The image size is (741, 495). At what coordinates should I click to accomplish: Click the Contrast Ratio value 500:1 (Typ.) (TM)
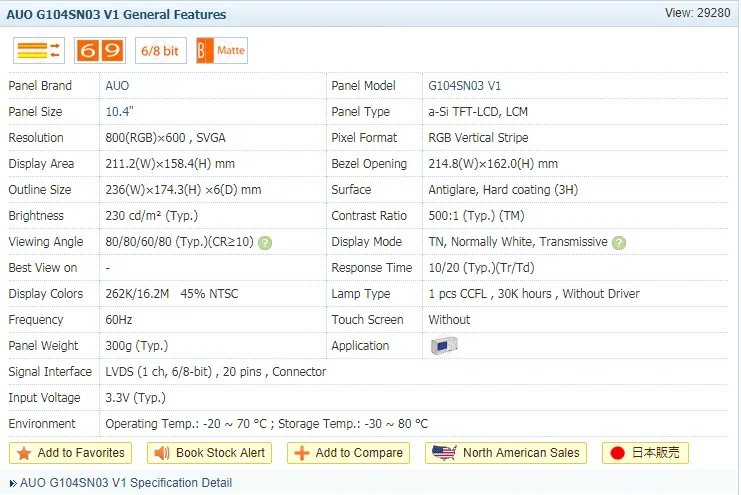[x=476, y=216]
